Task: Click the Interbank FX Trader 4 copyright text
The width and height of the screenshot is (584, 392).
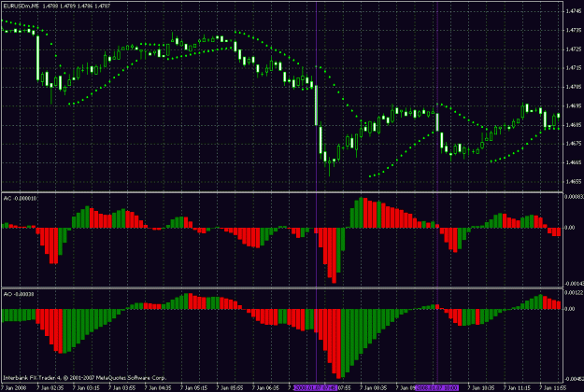Action: 84,378
